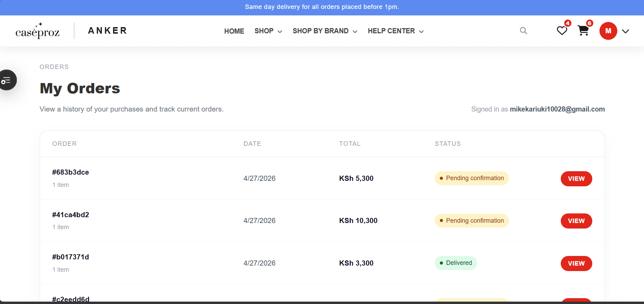
Task: Expand the SHOP BY BRAND menu
Action: point(325,31)
